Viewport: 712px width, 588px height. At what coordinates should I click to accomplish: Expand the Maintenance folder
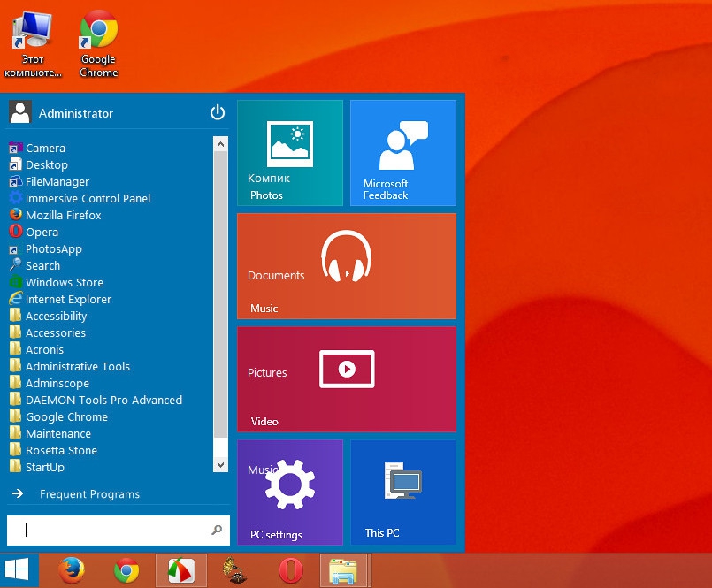tap(50, 433)
